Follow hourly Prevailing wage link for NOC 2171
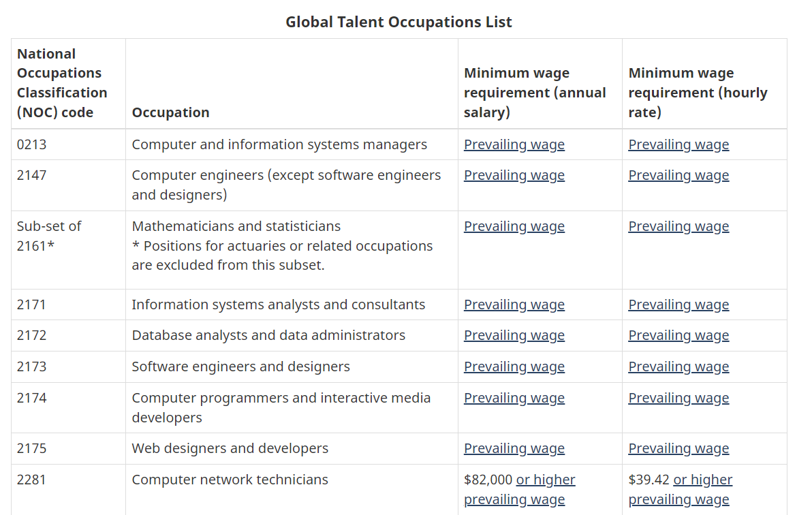 [678, 305]
